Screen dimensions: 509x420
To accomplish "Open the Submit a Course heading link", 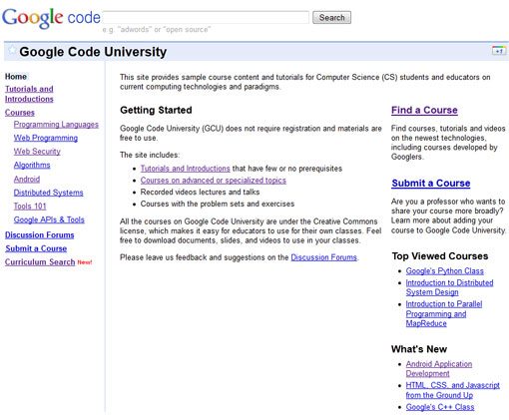I will pyautogui.click(x=431, y=184).
